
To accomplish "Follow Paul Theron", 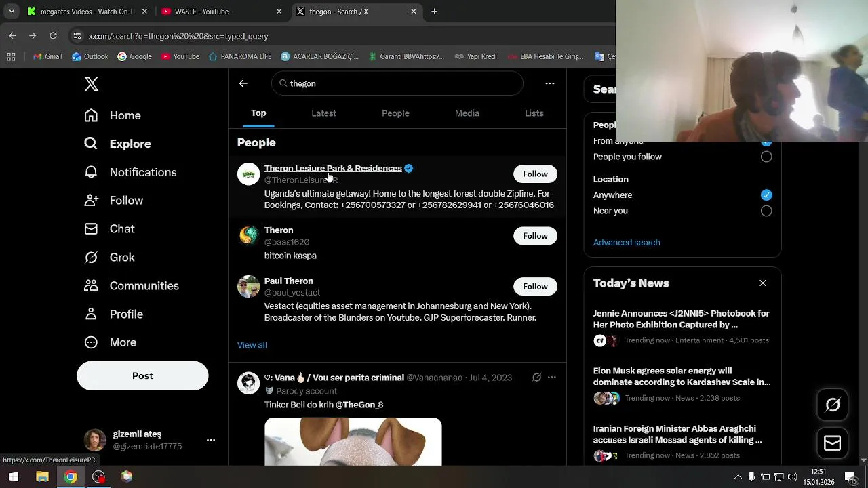I will tap(535, 287).
